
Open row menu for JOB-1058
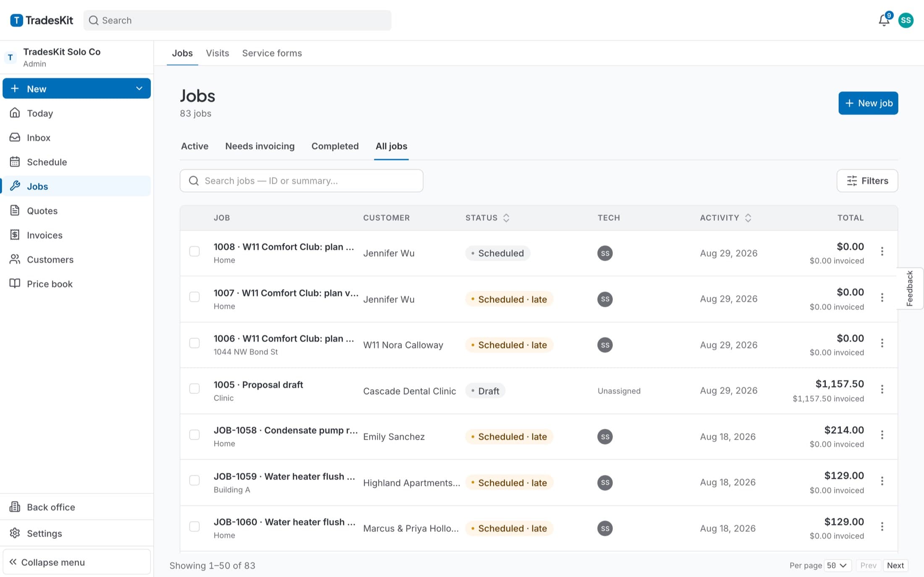[882, 435]
